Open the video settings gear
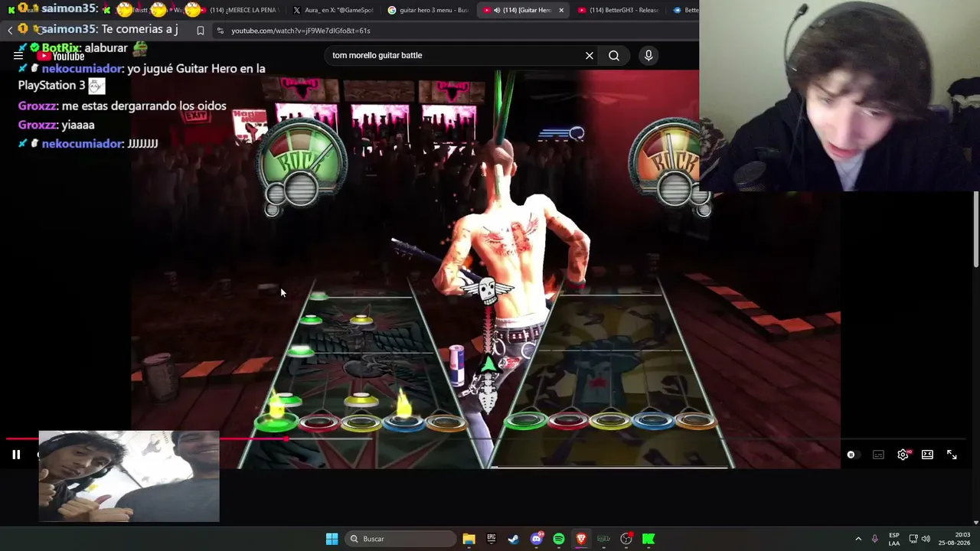The height and width of the screenshot is (551, 980). [x=903, y=455]
